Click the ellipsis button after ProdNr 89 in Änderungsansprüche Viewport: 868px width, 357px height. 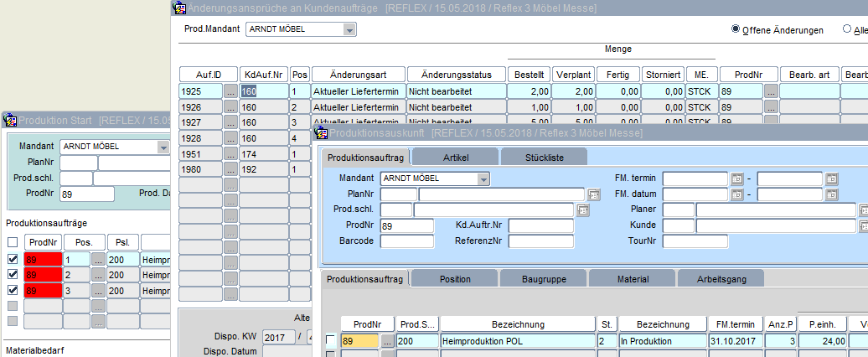[x=771, y=91]
